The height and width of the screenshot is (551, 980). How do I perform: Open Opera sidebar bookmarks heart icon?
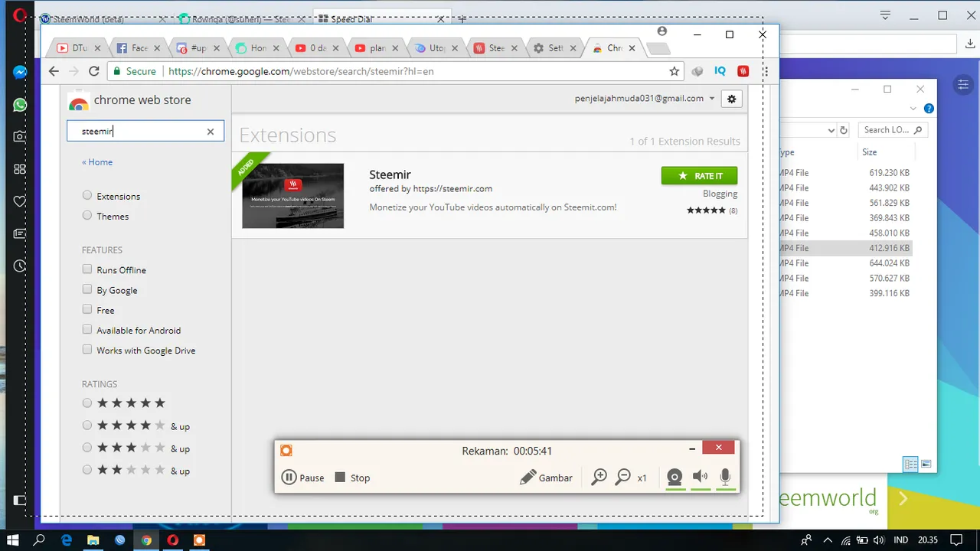click(x=20, y=201)
